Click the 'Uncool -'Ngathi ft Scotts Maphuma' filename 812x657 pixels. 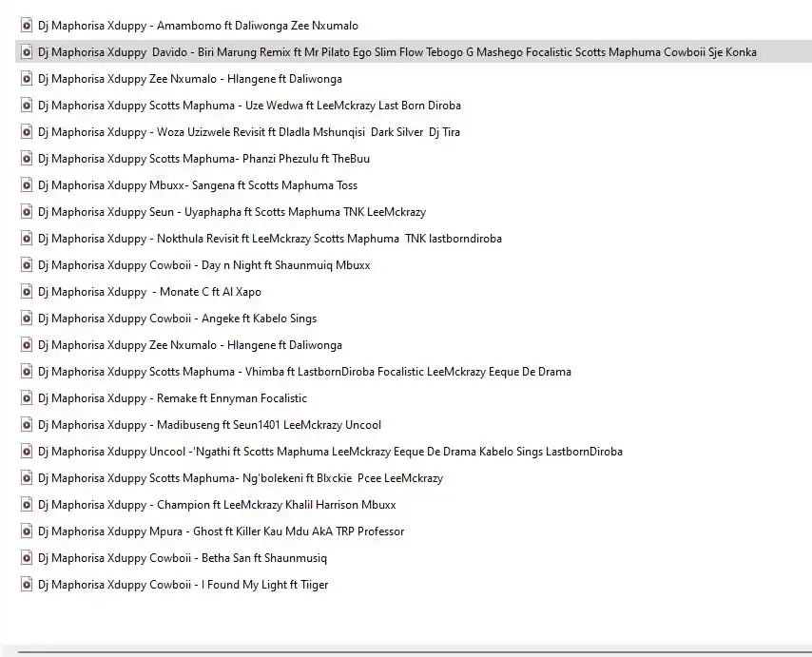tap(330, 452)
